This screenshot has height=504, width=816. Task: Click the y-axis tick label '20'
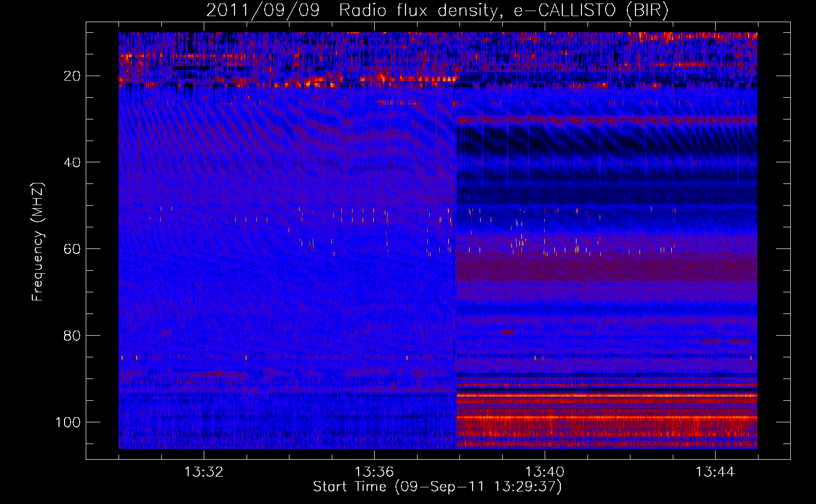tap(73, 76)
